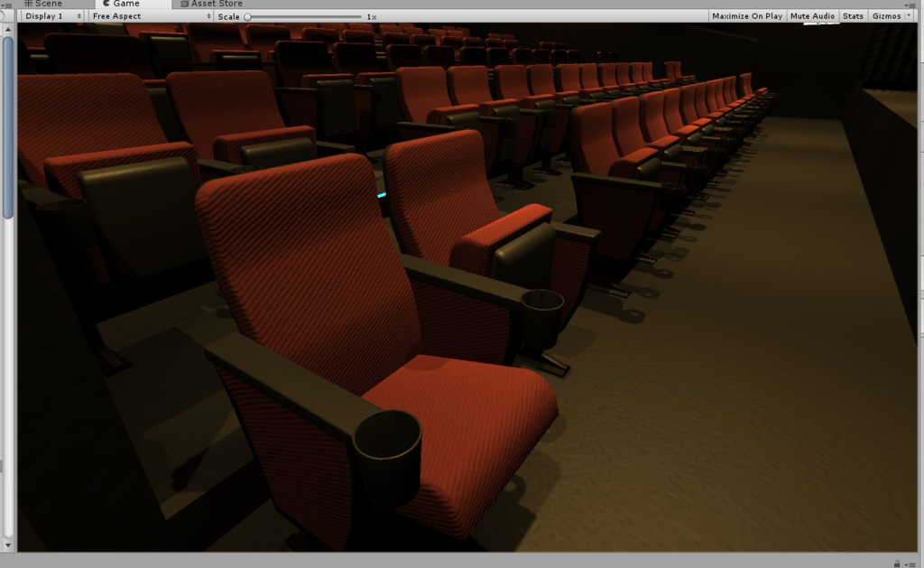Toggle the Stats overlay
Viewport: 924px width, 568px height.
(x=852, y=15)
